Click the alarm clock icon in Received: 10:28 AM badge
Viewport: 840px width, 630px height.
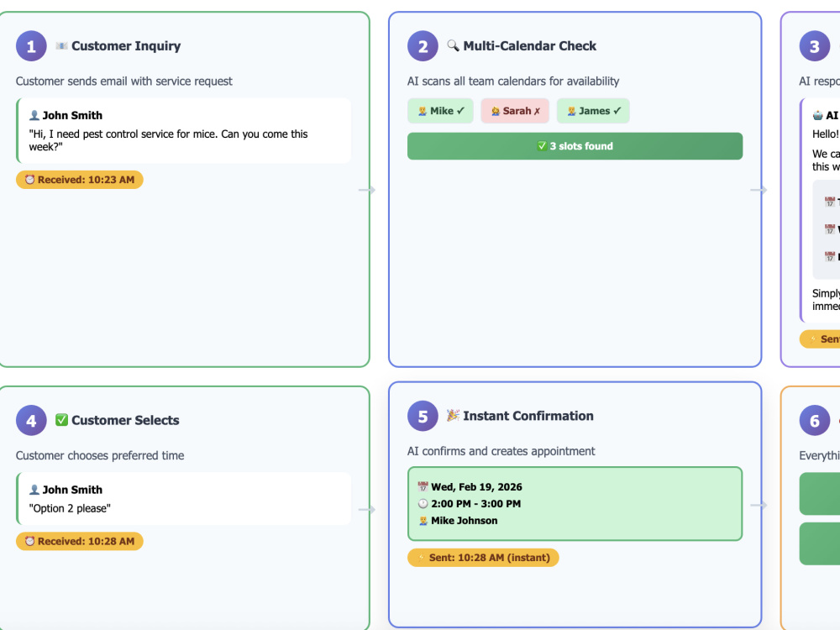coord(30,542)
